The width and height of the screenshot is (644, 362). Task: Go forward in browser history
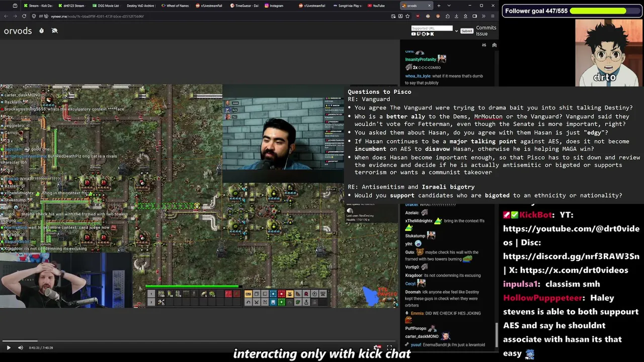click(15, 16)
